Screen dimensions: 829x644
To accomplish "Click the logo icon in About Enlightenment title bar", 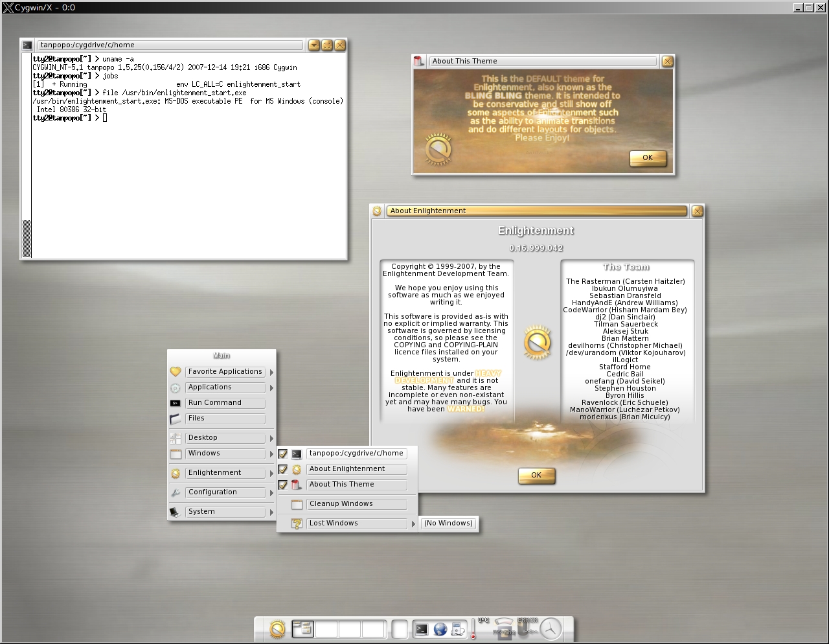I will click(x=378, y=211).
